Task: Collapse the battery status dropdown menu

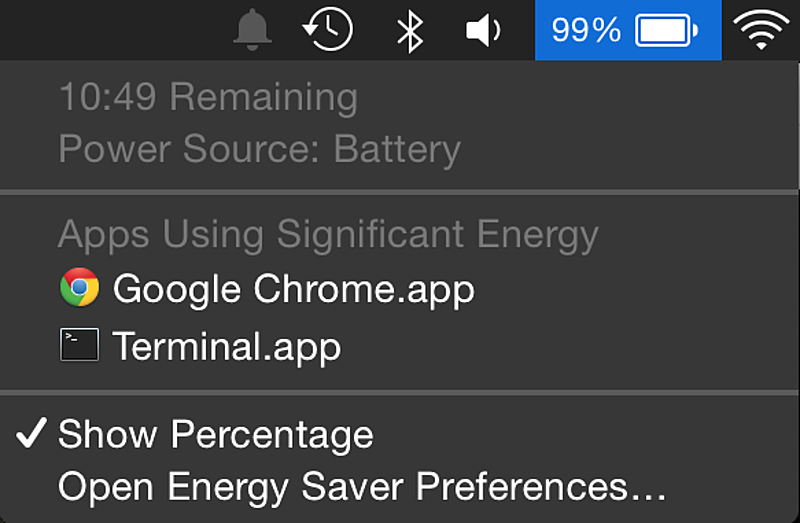Action: [628, 30]
